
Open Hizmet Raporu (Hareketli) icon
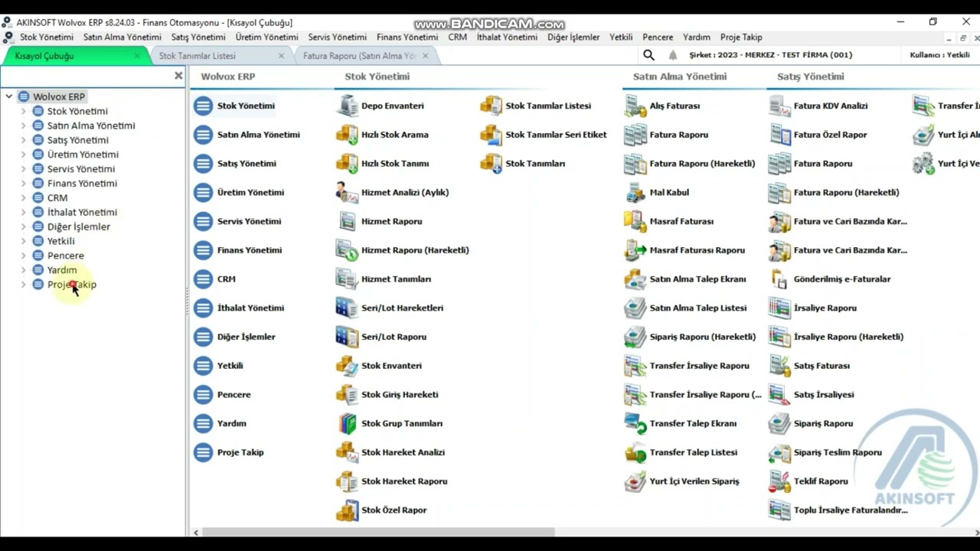(x=348, y=250)
